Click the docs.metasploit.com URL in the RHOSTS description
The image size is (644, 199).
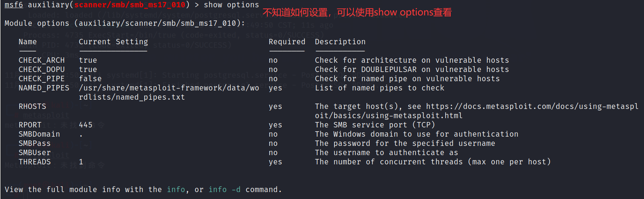pos(532,107)
